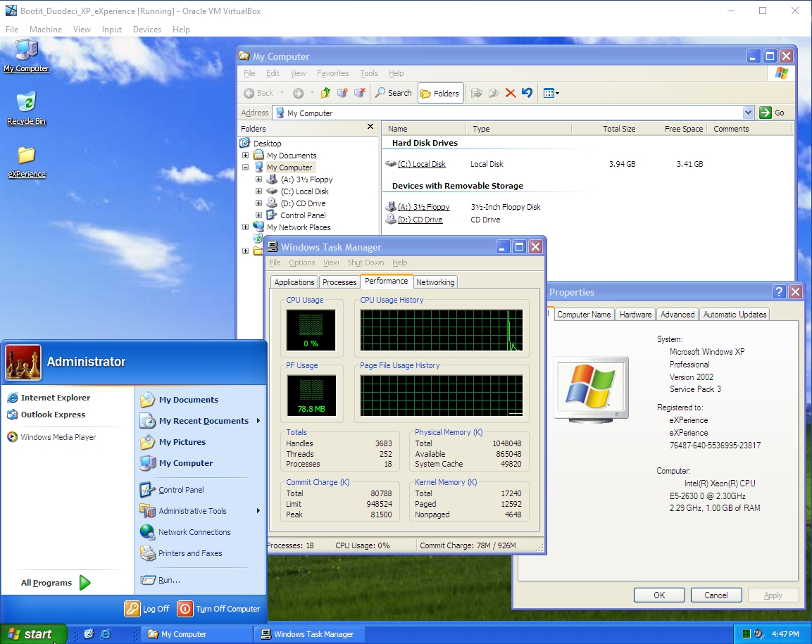Expand My Network Places tree node
The width and height of the screenshot is (812, 644).
click(x=246, y=227)
